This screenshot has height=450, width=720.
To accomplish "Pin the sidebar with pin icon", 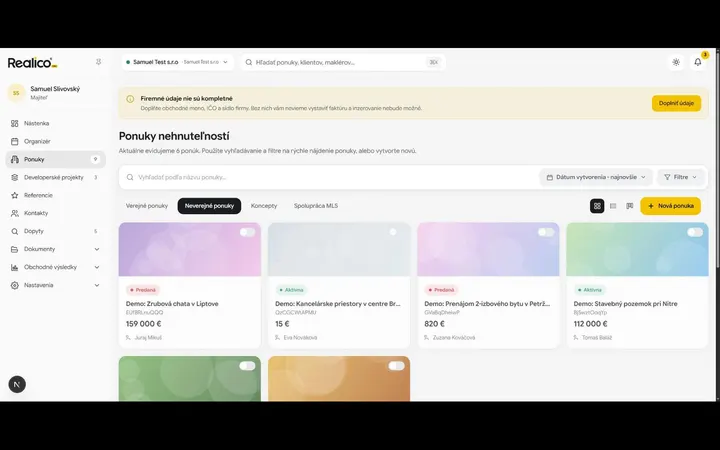I will [98, 62].
